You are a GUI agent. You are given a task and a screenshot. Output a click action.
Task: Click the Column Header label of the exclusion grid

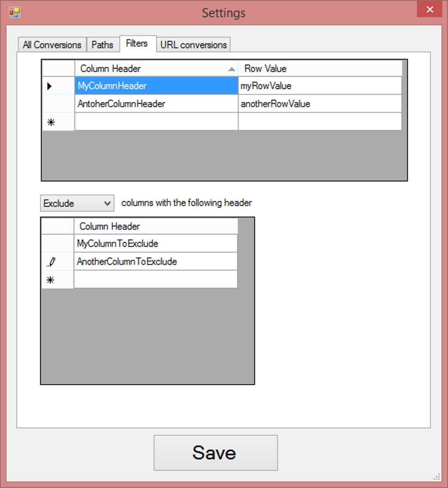(x=110, y=226)
